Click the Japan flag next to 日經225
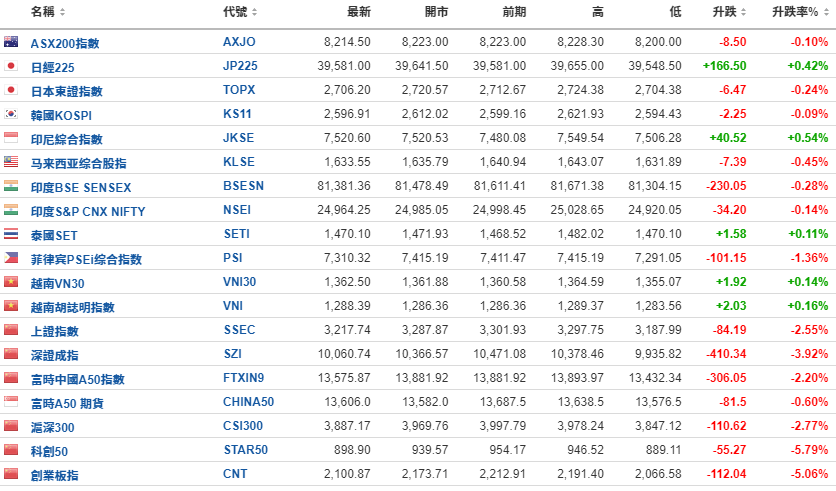This screenshot has width=836, height=491. 11,66
